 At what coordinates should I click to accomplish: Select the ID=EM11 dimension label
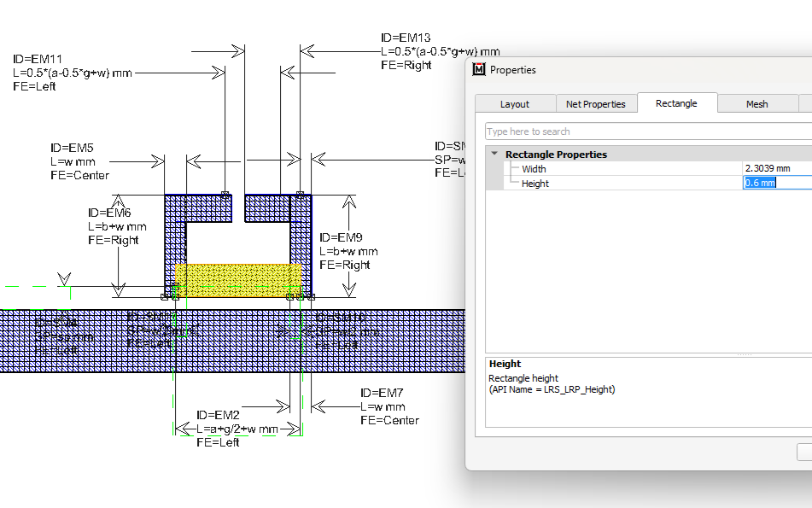(72, 73)
